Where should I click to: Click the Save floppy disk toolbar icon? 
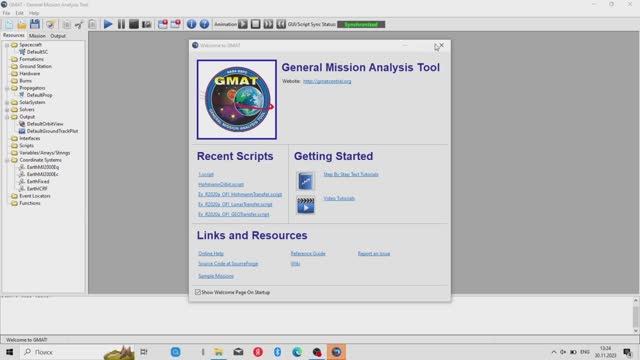click(x=35, y=24)
